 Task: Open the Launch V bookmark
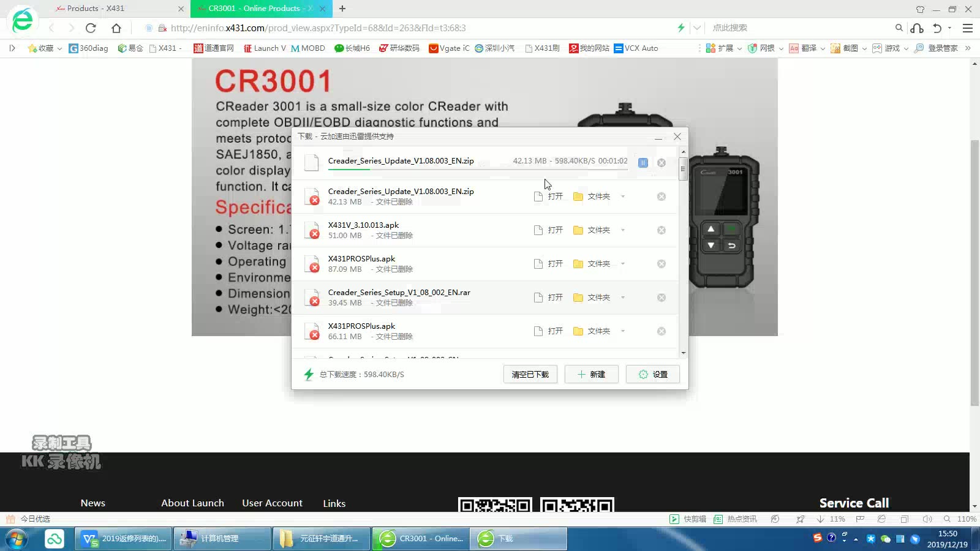pos(265,48)
